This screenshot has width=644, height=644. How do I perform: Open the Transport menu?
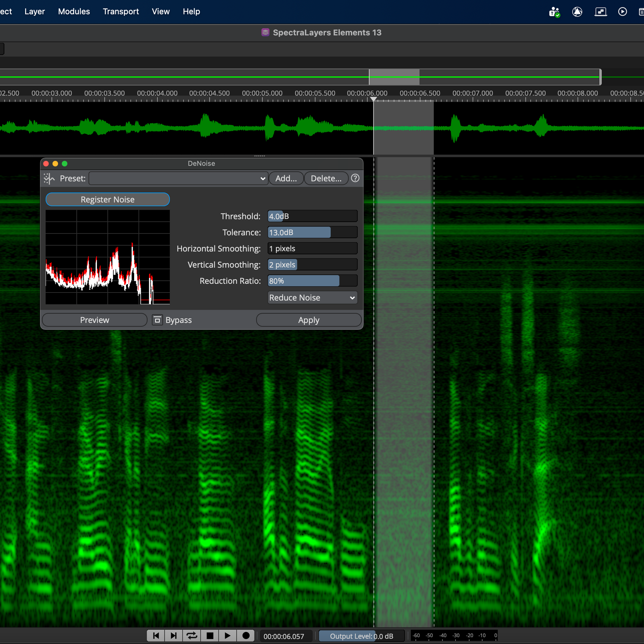click(121, 12)
